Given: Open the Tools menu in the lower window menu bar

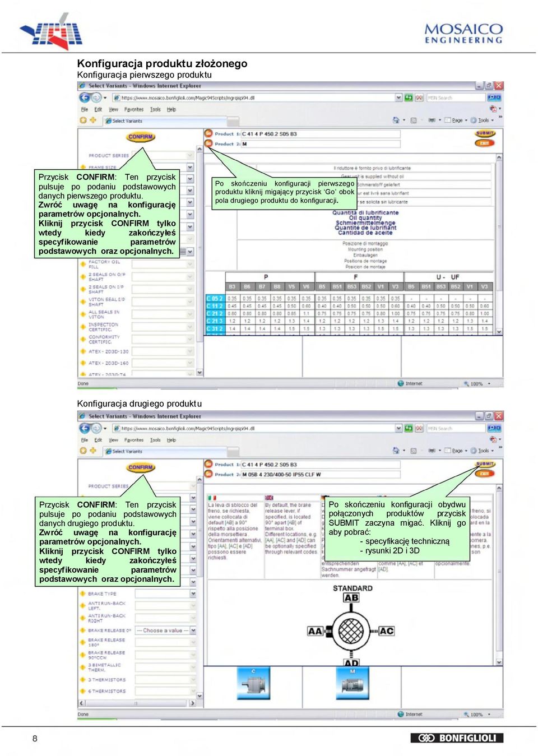Looking at the screenshot, I should tap(155, 440).
